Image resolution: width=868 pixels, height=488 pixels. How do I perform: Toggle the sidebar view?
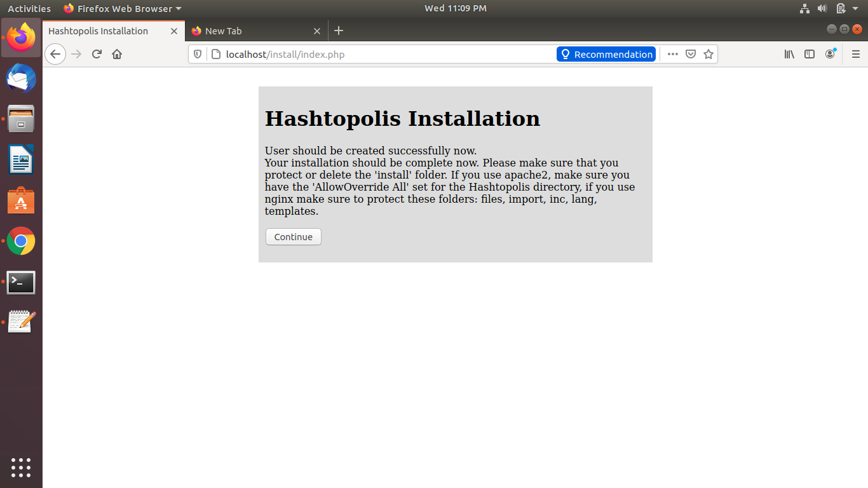(x=810, y=54)
